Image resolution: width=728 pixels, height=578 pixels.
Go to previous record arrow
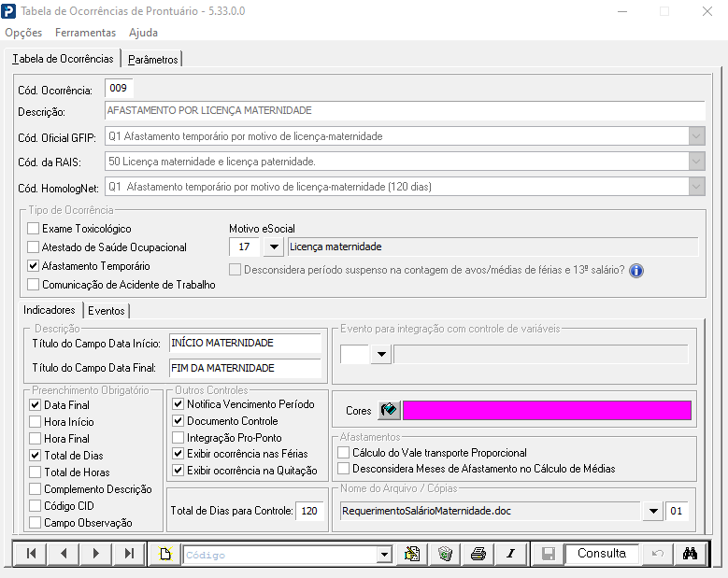[64, 554]
